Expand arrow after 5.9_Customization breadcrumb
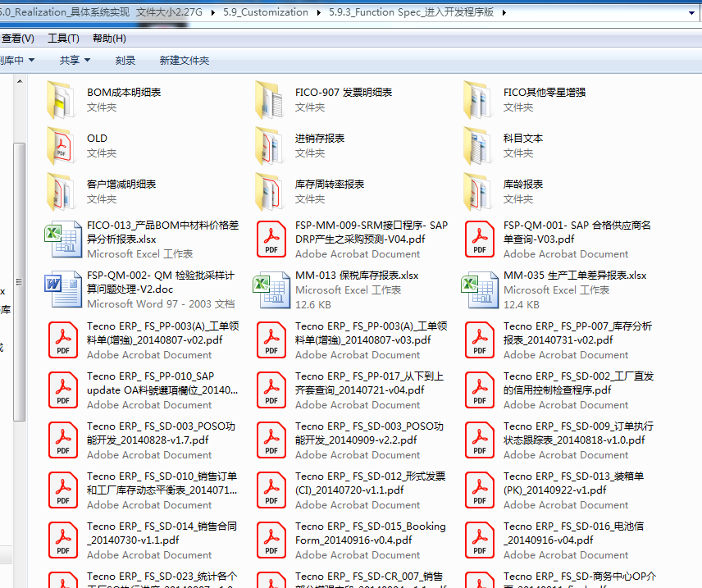The width and height of the screenshot is (702, 588). tap(319, 12)
